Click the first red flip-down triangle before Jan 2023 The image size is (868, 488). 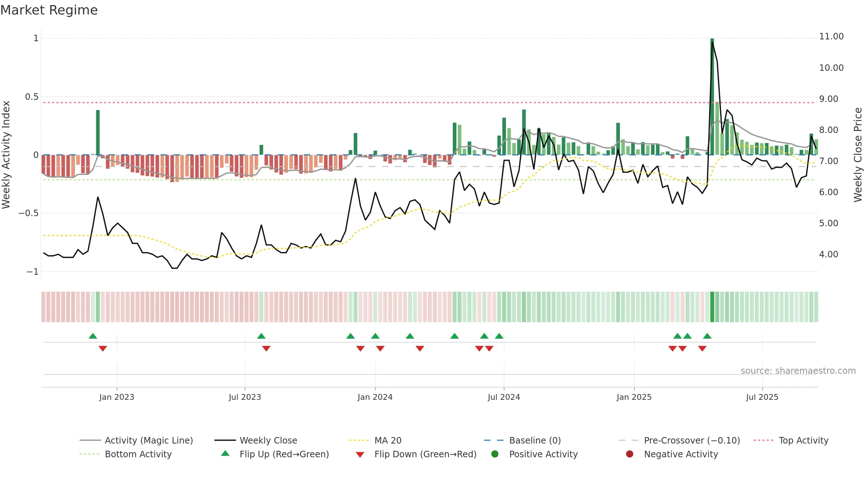[x=103, y=348]
